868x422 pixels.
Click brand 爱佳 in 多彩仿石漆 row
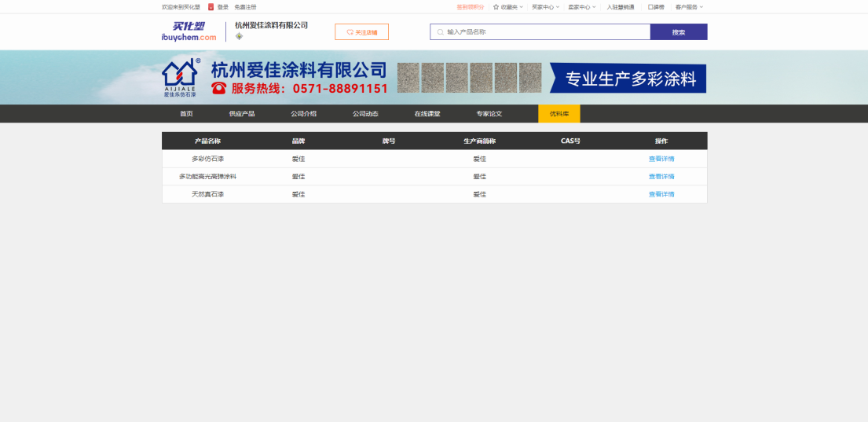click(298, 159)
